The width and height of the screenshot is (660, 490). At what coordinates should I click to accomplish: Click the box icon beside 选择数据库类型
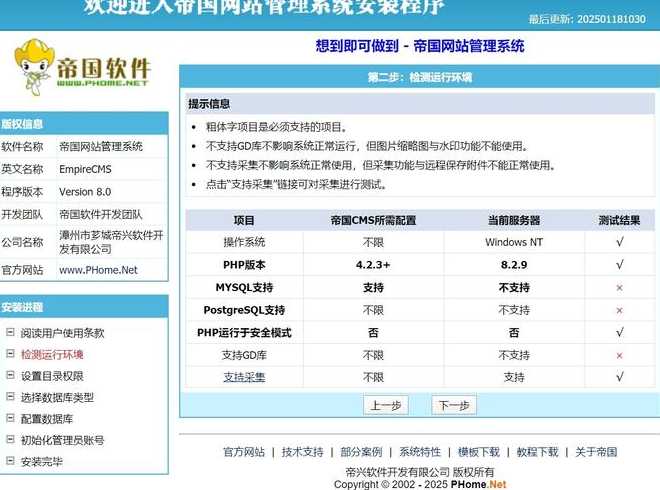11,397
